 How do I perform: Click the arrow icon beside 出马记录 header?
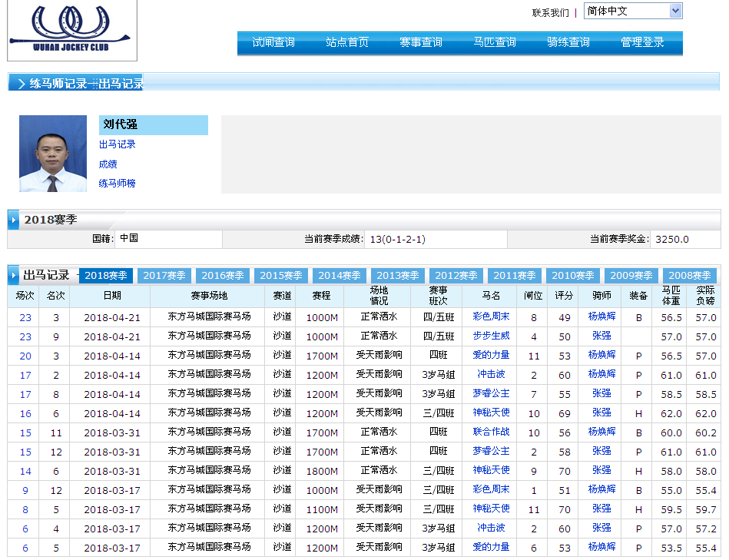(x=14, y=275)
